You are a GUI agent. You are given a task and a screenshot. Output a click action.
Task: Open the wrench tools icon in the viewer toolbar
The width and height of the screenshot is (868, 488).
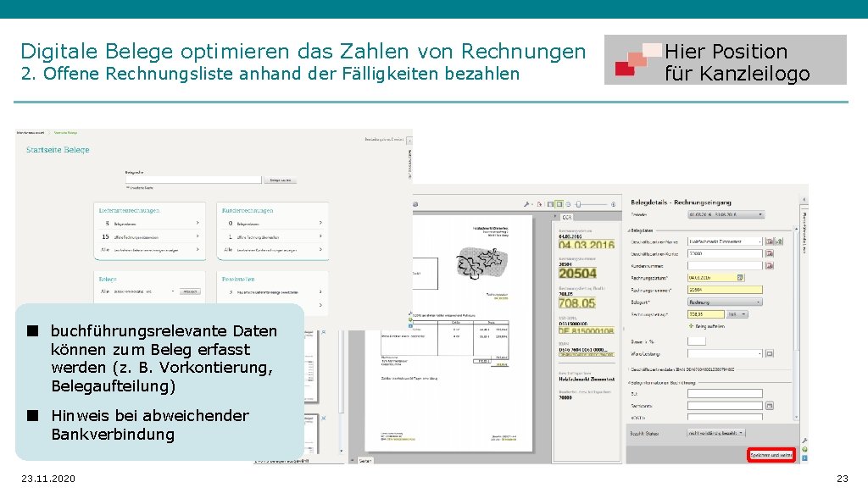point(528,204)
